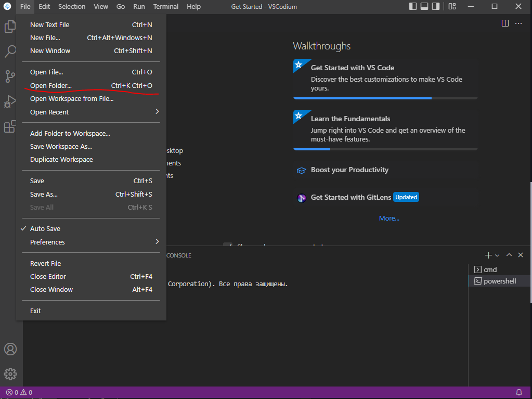Toggle Auto Save in File menu

pos(91,229)
